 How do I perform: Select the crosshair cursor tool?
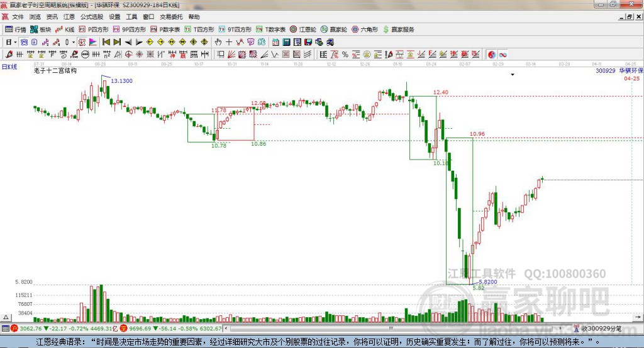229,42
